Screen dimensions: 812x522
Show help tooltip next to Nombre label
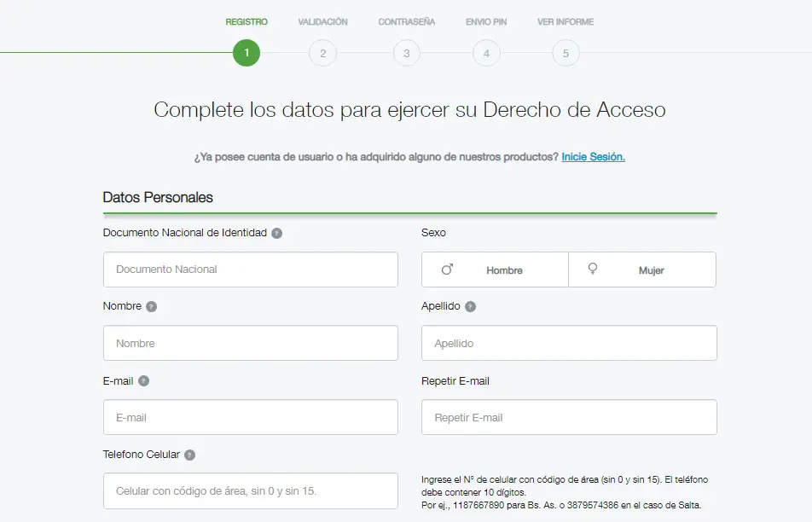click(151, 306)
